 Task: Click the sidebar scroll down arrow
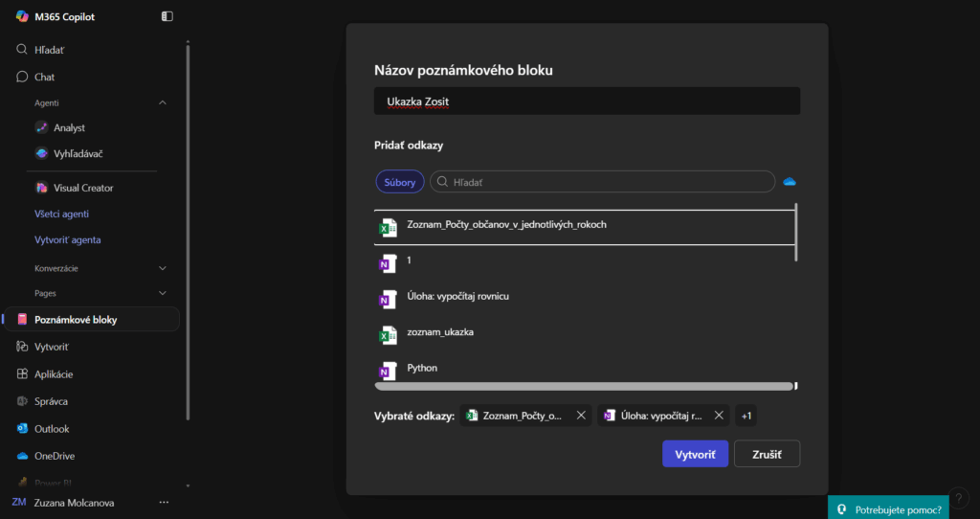click(x=188, y=485)
